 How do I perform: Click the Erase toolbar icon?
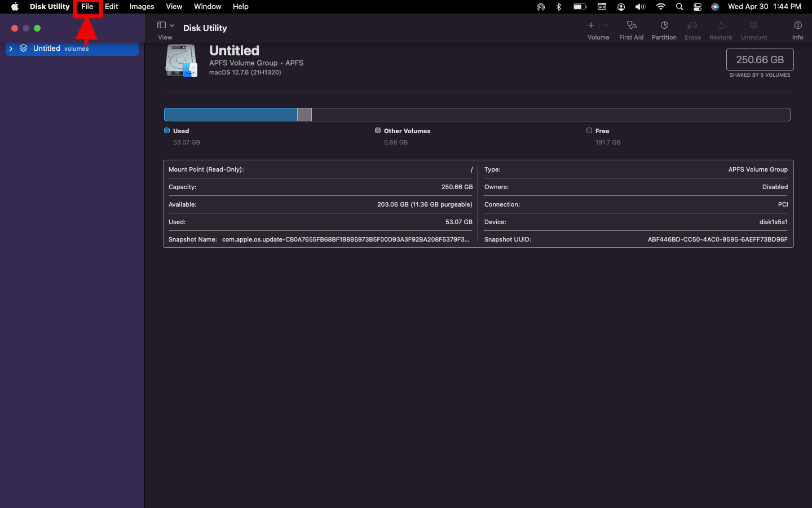(x=692, y=25)
